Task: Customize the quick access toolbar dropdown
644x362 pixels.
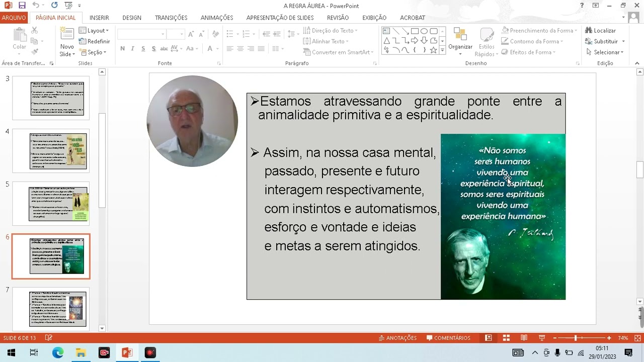Action: pyautogui.click(x=79, y=6)
